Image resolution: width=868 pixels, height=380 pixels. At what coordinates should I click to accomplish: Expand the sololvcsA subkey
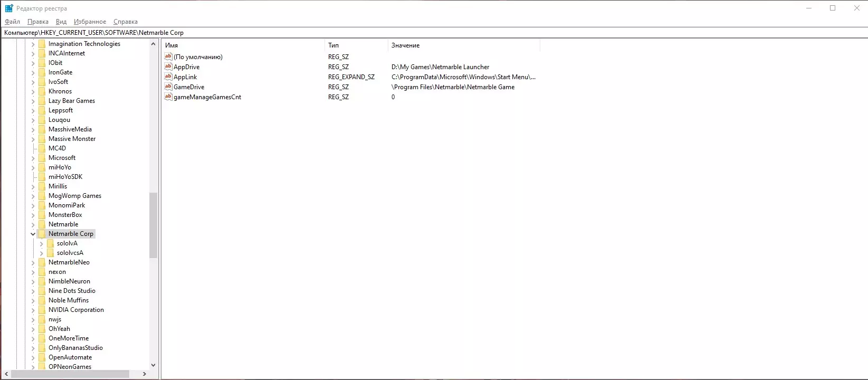[x=41, y=253]
